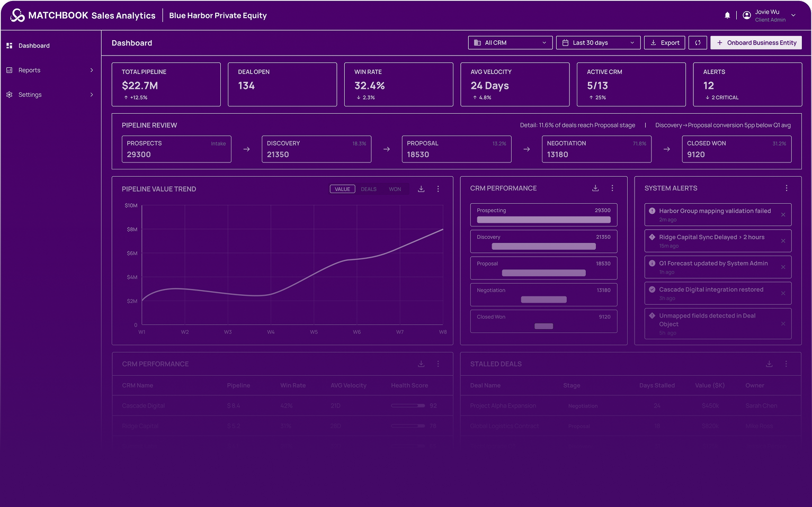Switch the trend chart to DEALS view

point(369,188)
